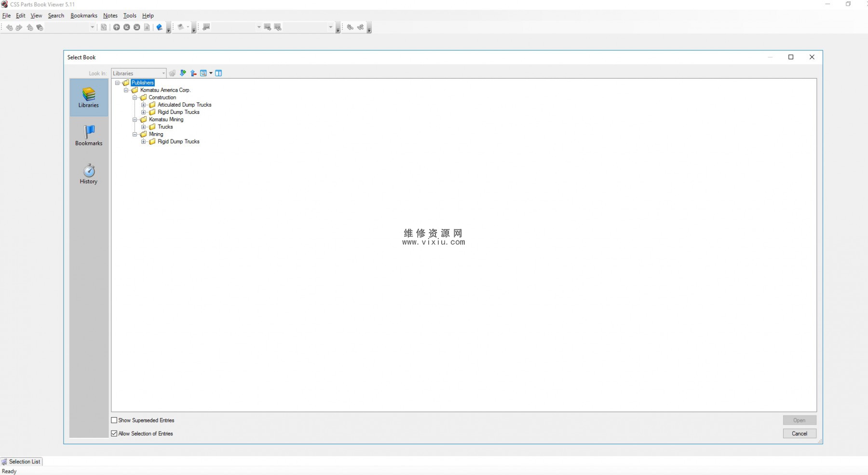868x475 pixels.
Task: Open the search view icon's dropdown arrow
Action: [x=211, y=73]
